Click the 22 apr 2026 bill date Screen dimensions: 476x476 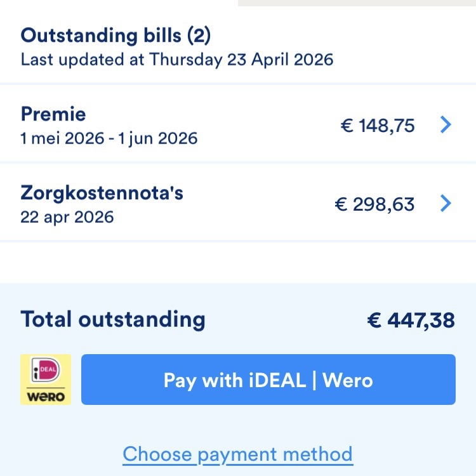point(67,216)
